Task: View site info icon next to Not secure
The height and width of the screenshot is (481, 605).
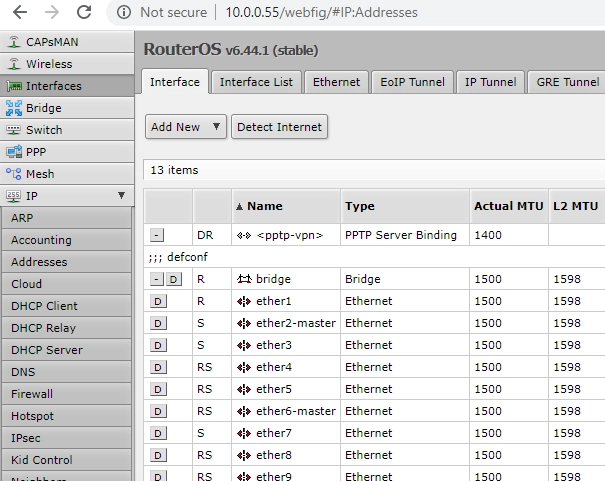Action: pos(124,12)
